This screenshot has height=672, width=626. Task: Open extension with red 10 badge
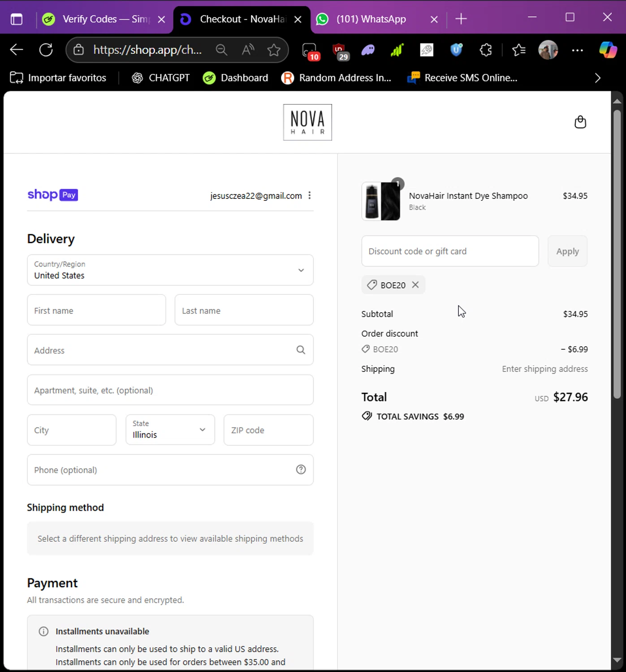310,51
